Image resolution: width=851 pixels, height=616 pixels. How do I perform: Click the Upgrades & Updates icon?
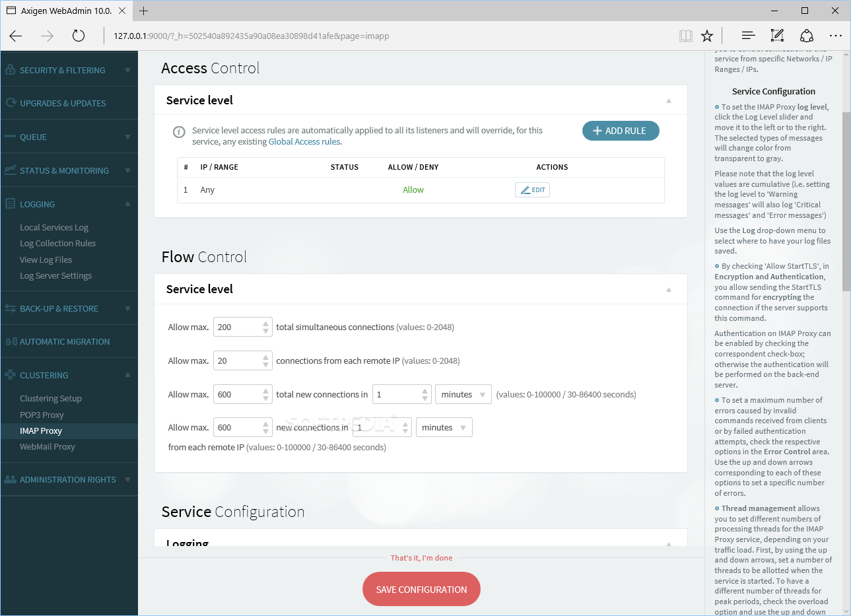(11, 103)
